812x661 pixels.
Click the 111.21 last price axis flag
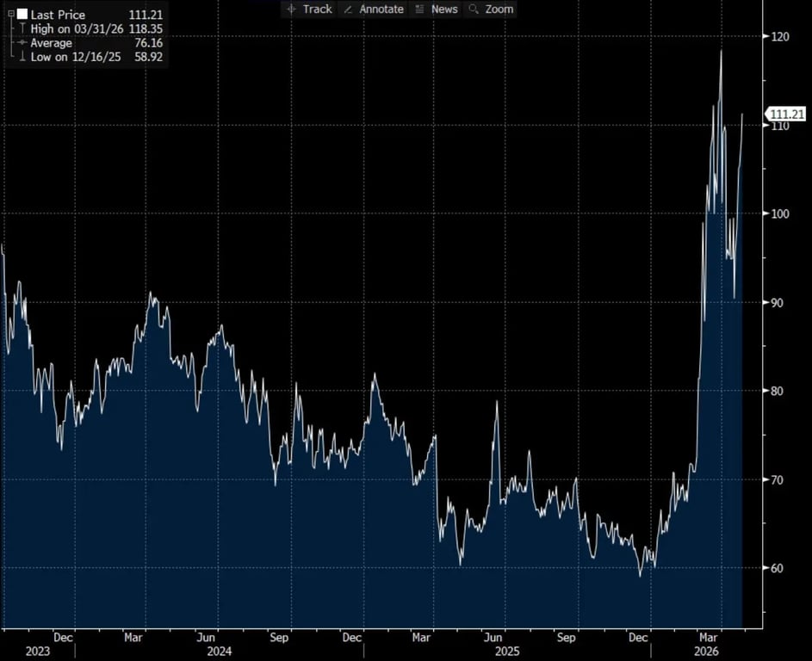click(788, 114)
